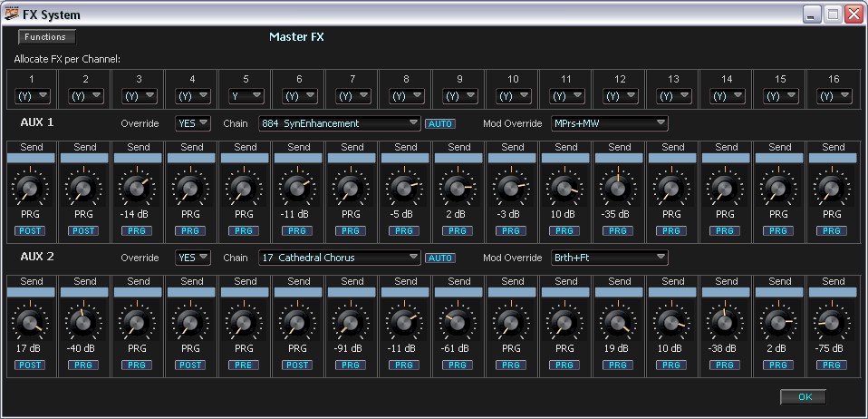The height and width of the screenshot is (419, 868).
Task: Toggle the AUTO button beside Cathedral Chorus
Action: (x=440, y=258)
